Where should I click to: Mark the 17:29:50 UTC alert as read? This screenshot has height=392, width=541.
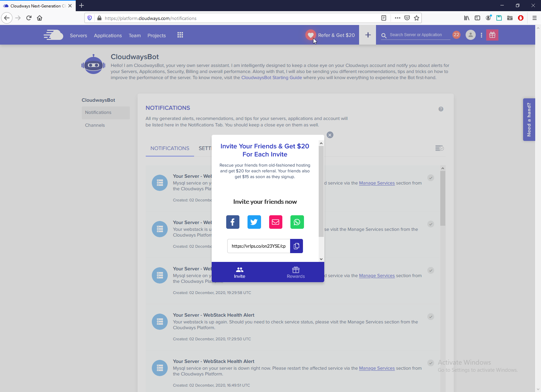431,317
